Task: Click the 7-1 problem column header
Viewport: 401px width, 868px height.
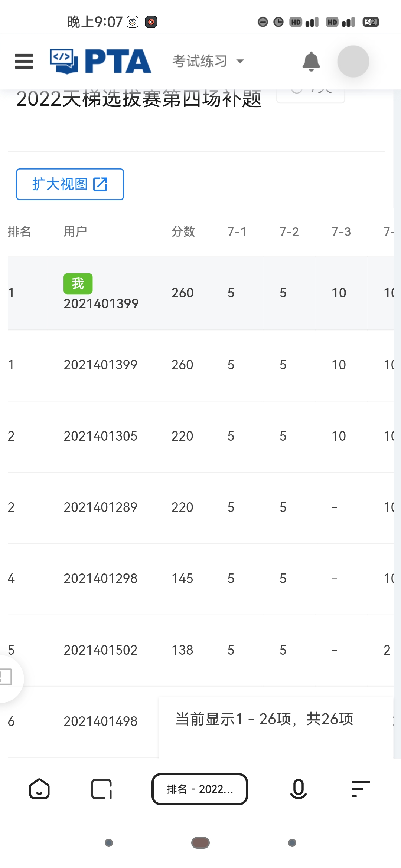Action: tap(237, 232)
